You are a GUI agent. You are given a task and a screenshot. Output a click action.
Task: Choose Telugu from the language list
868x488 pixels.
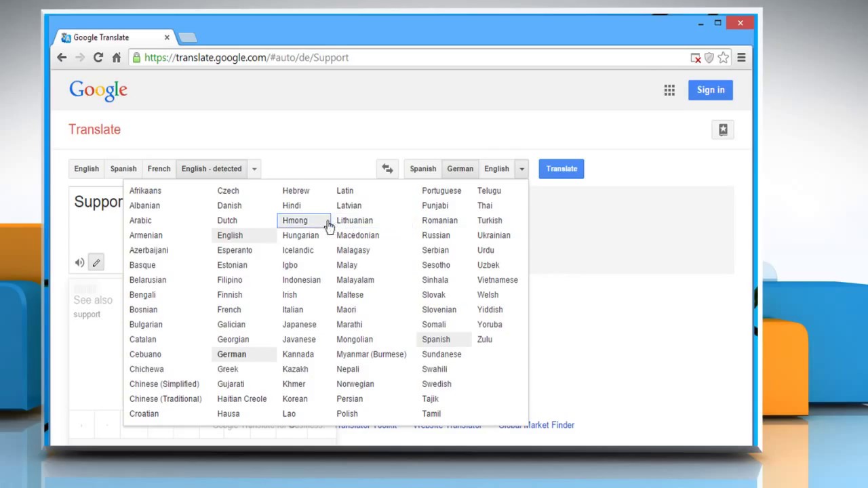[x=489, y=190]
